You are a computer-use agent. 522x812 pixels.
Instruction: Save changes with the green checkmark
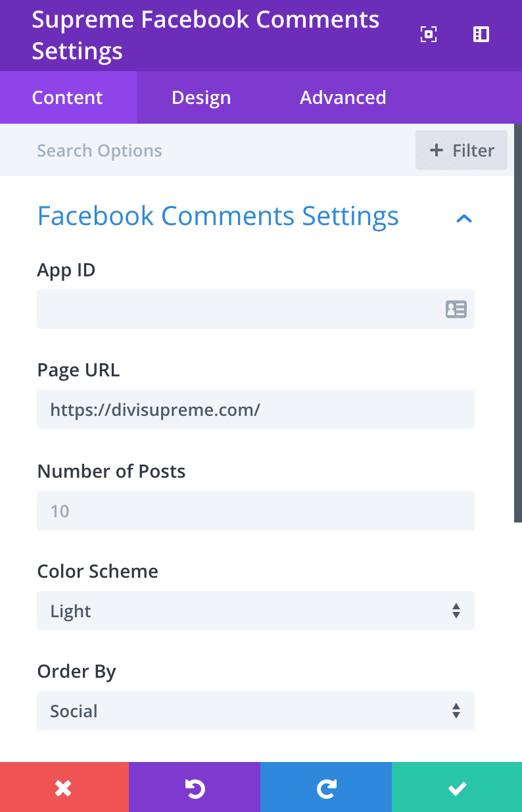coord(457,787)
